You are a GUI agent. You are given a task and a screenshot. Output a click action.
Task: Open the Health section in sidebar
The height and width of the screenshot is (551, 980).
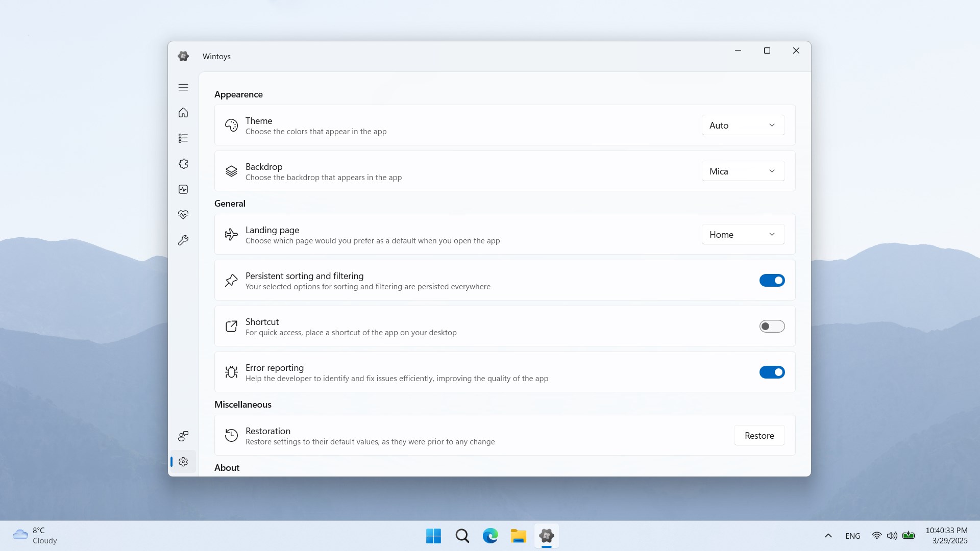tap(183, 214)
